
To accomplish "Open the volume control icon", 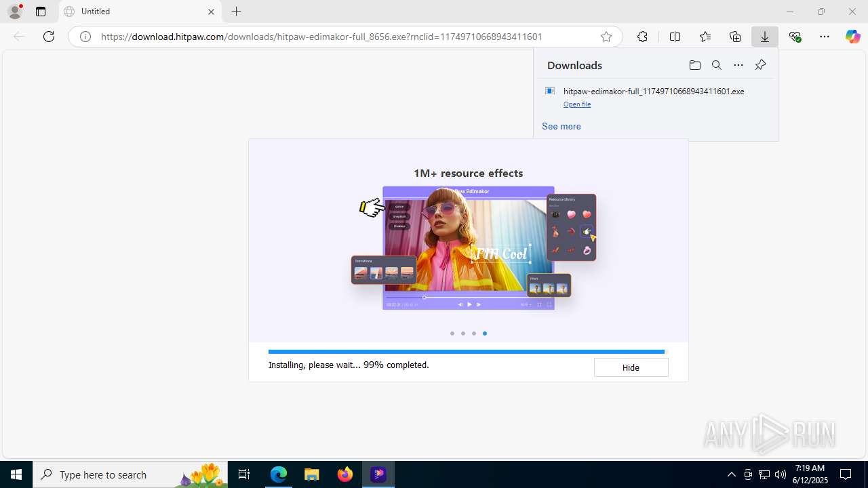I will [x=781, y=474].
